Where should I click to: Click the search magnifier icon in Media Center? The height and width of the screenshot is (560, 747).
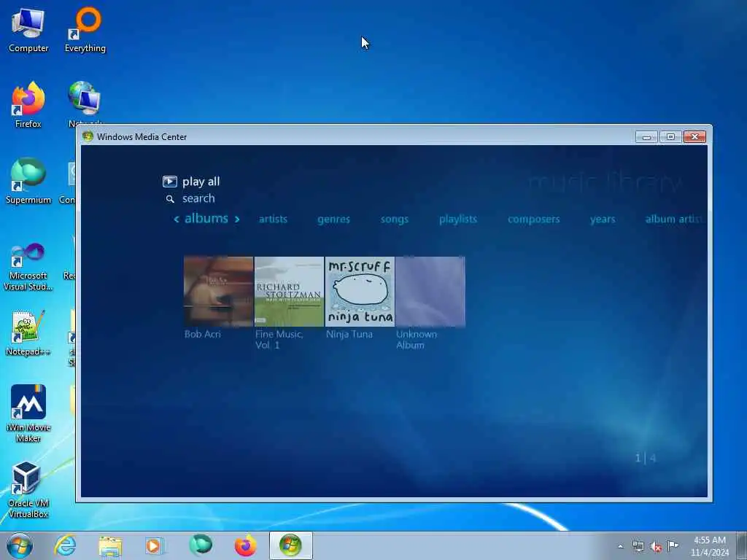point(170,199)
